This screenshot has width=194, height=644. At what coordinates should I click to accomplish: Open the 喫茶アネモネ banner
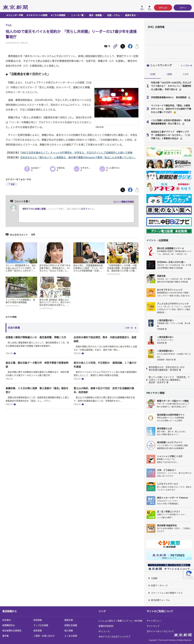click(x=169, y=187)
